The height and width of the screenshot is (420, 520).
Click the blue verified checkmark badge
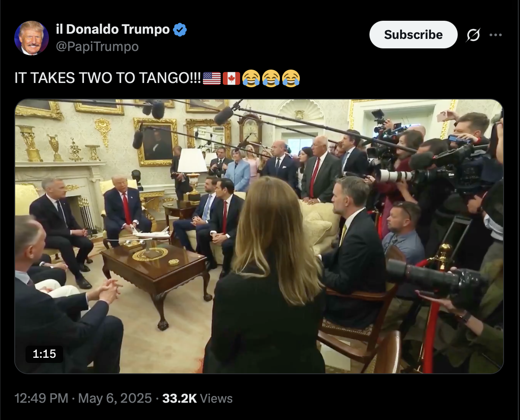[180, 30]
